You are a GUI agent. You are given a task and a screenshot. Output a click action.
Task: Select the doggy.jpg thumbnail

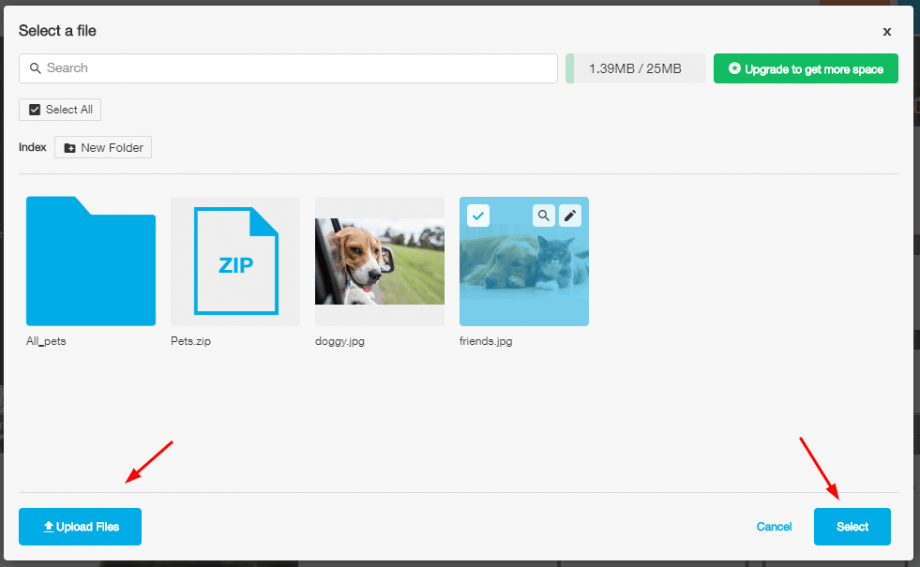pyautogui.click(x=380, y=261)
